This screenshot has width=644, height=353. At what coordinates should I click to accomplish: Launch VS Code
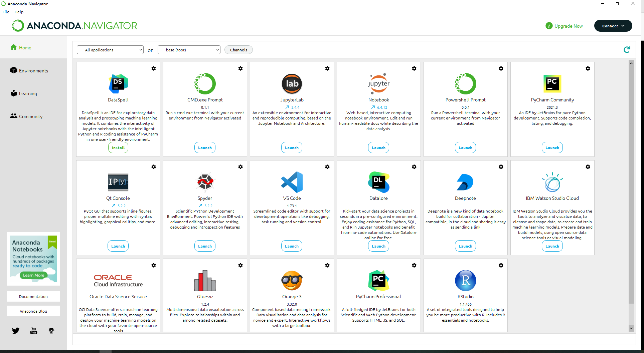(x=292, y=246)
